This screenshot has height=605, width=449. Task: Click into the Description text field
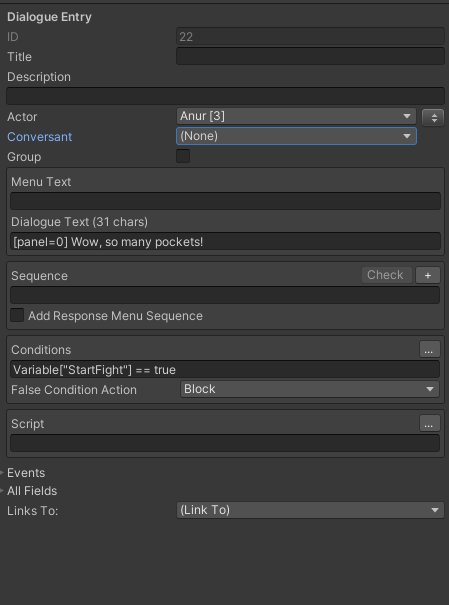coord(225,96)
